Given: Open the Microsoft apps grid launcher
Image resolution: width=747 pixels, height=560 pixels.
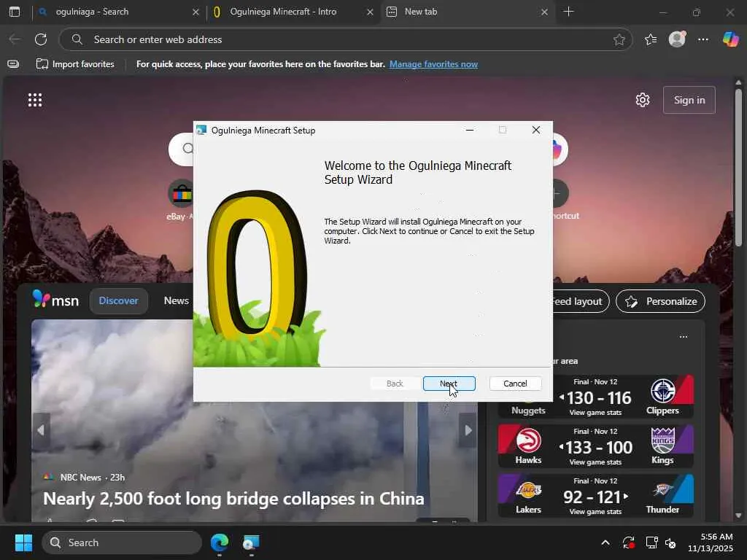Looking at the screenshot, I should coord(35,100).
